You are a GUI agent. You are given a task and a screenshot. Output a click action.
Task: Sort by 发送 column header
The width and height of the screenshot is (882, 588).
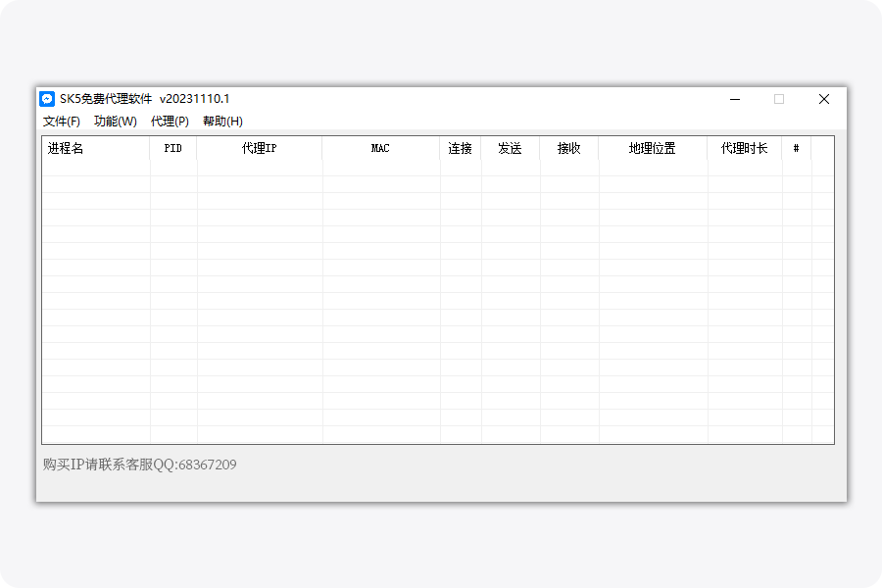point(510,149)
